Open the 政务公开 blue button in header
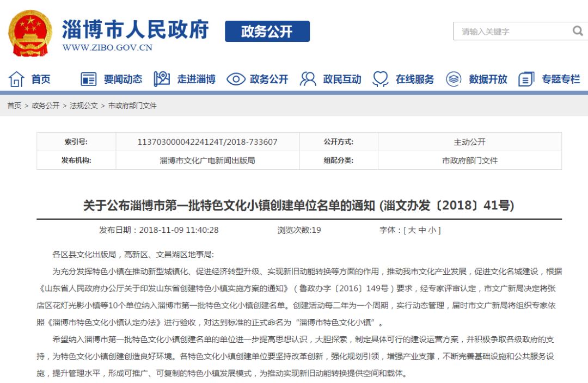The image size is (588, 383). (268, 31)
